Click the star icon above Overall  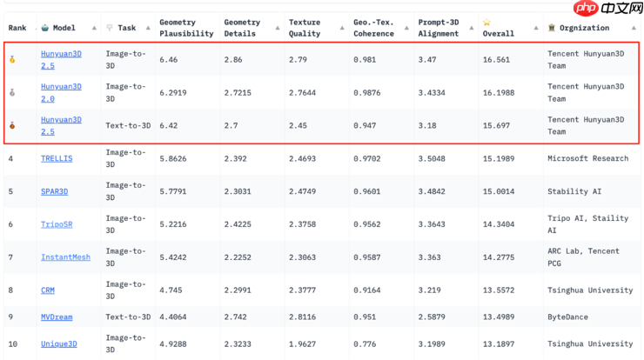click(x=487, y=23)
